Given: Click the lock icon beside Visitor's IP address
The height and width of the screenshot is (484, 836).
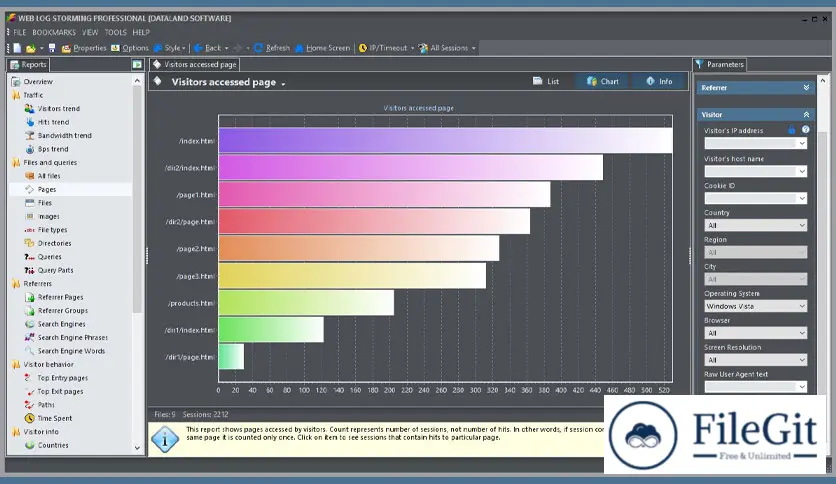Looking at the screenshot, I should (x=792, y=130).
